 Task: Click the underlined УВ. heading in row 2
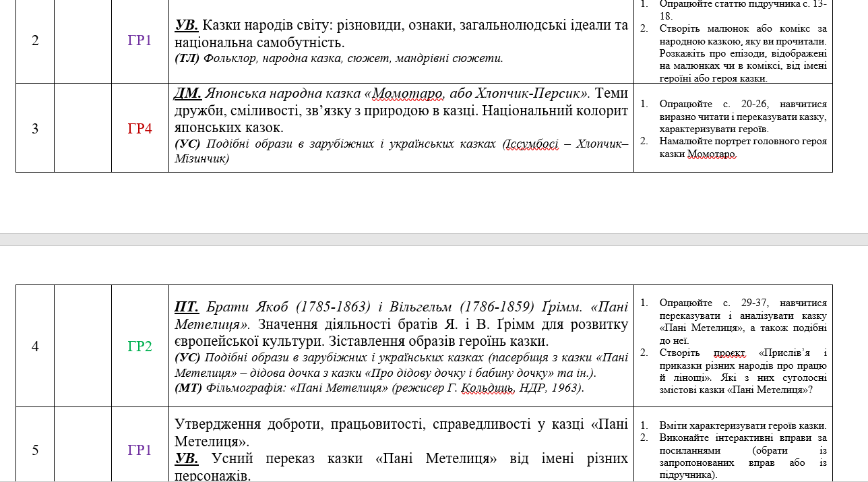pos(186,26)
